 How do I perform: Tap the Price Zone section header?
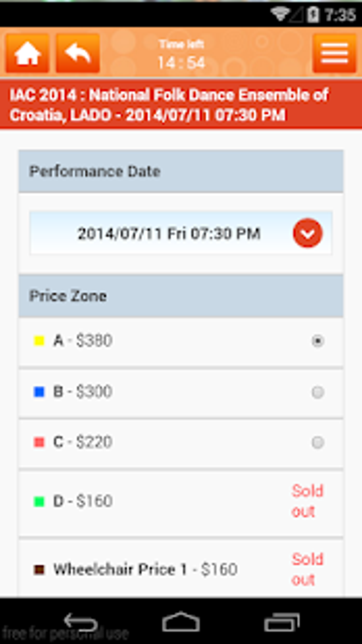click(181, 296)
